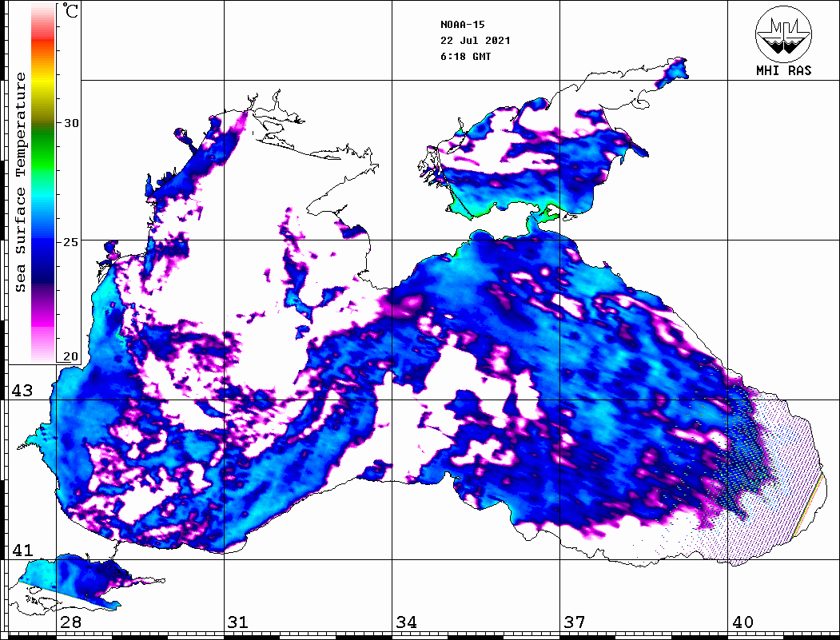Click the 20 tick on temperature scale

pyautogui.click(x=71, y=356)
